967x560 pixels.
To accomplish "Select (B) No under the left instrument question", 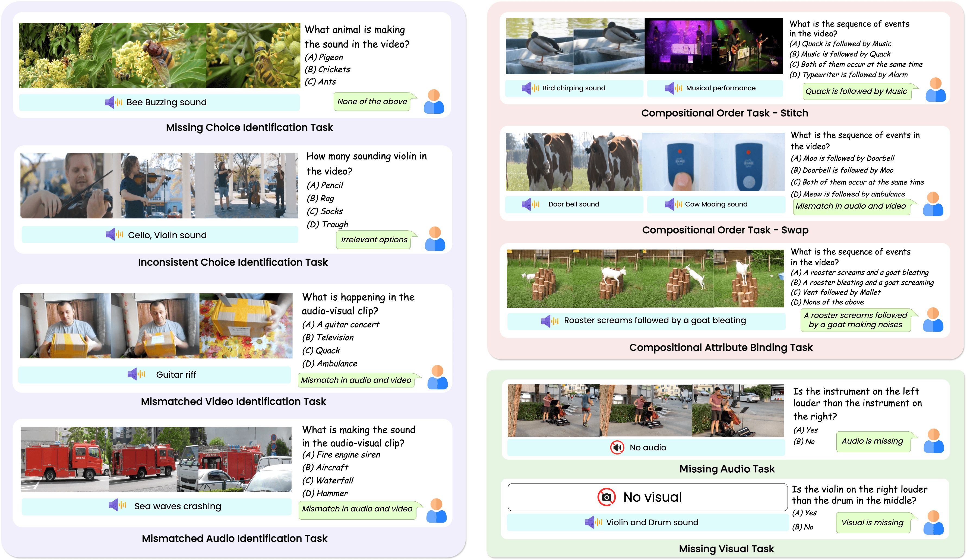I will tap(804, 441).
